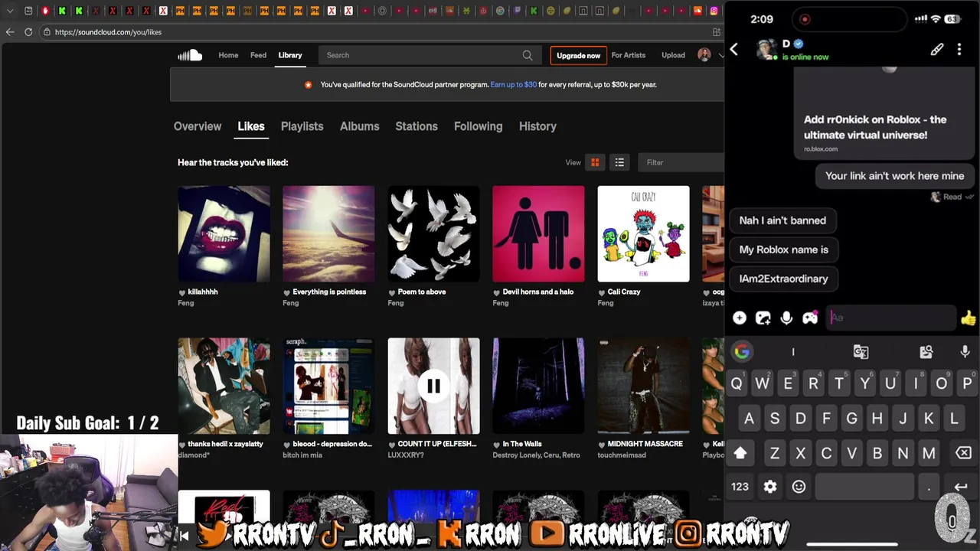
Task: Switch to the History tab
Action: [537, 126]
